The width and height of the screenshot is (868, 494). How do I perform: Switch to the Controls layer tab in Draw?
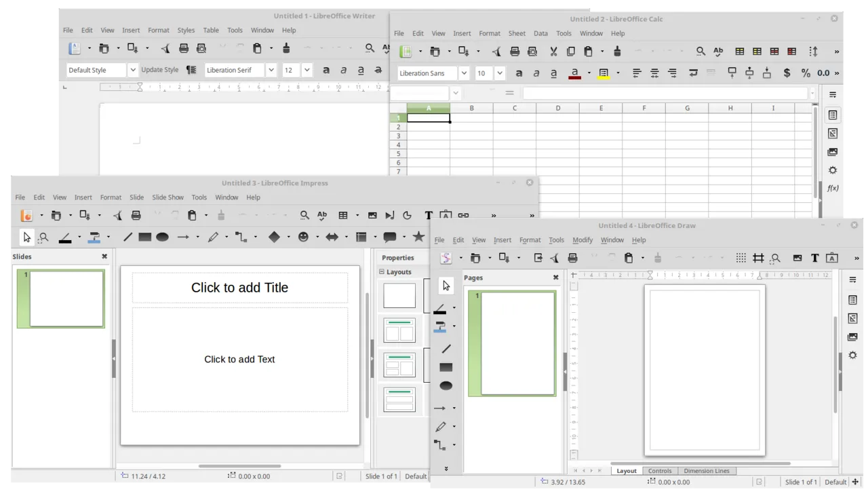660,470
